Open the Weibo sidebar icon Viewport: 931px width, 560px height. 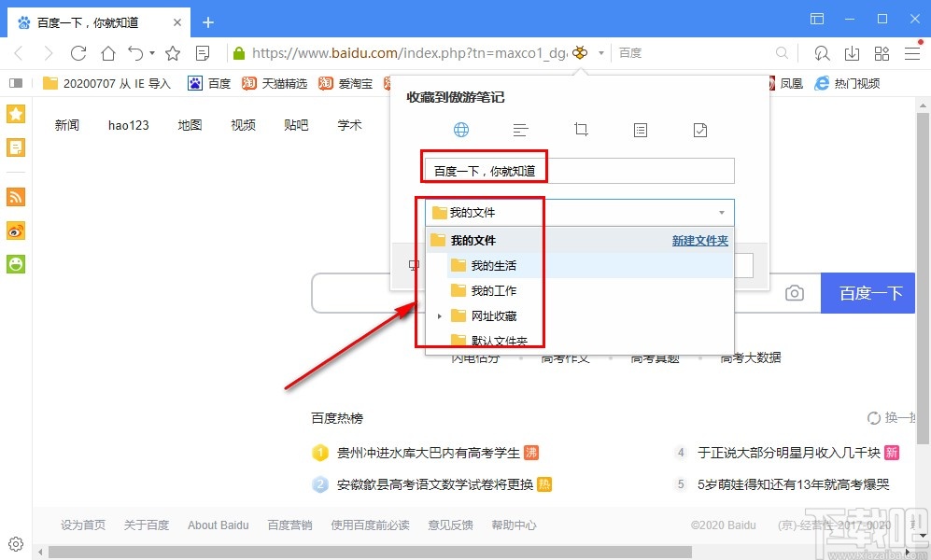tap(16, 231)
